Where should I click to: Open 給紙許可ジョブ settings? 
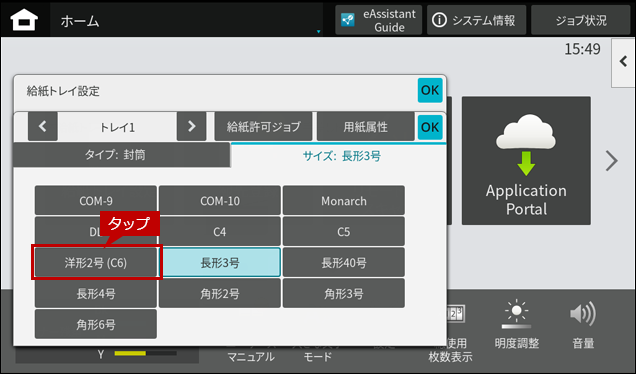263,127
